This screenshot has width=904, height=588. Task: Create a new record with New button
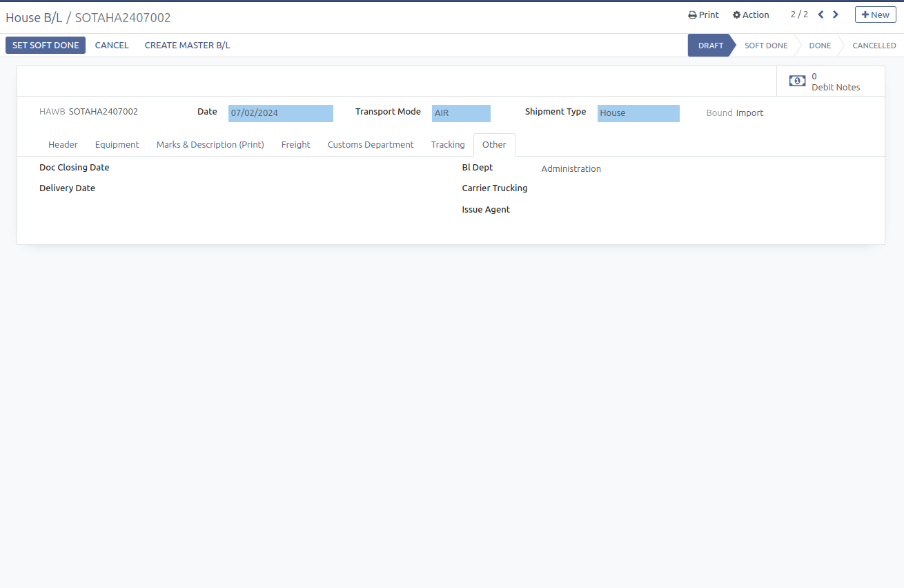pyautogui.click(x=875, y=14)
